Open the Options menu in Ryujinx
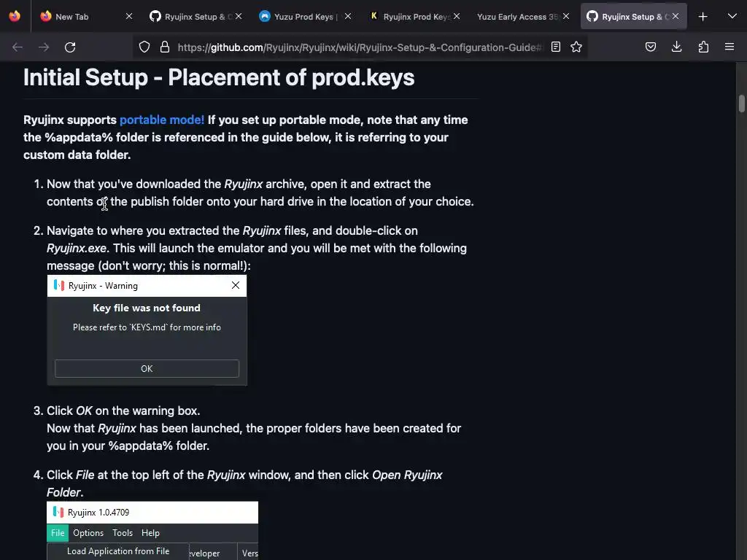The height and width of the screenshot is (560, 747). tap(88, 533)
